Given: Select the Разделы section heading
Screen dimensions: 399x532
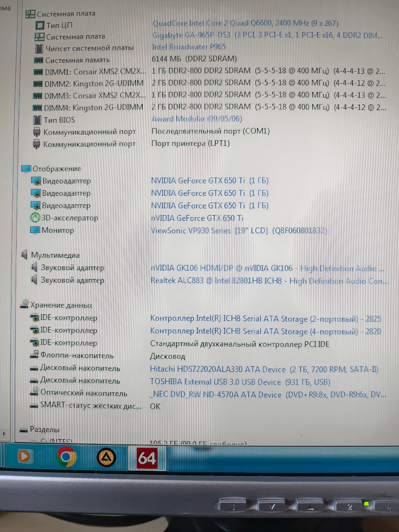Looking at the screenshot, I should tap(45, 429).
